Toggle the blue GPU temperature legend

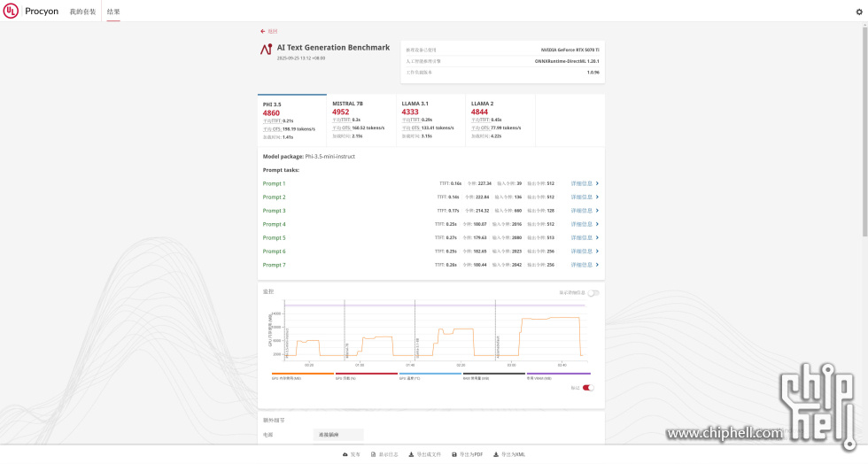click(430, 376)
